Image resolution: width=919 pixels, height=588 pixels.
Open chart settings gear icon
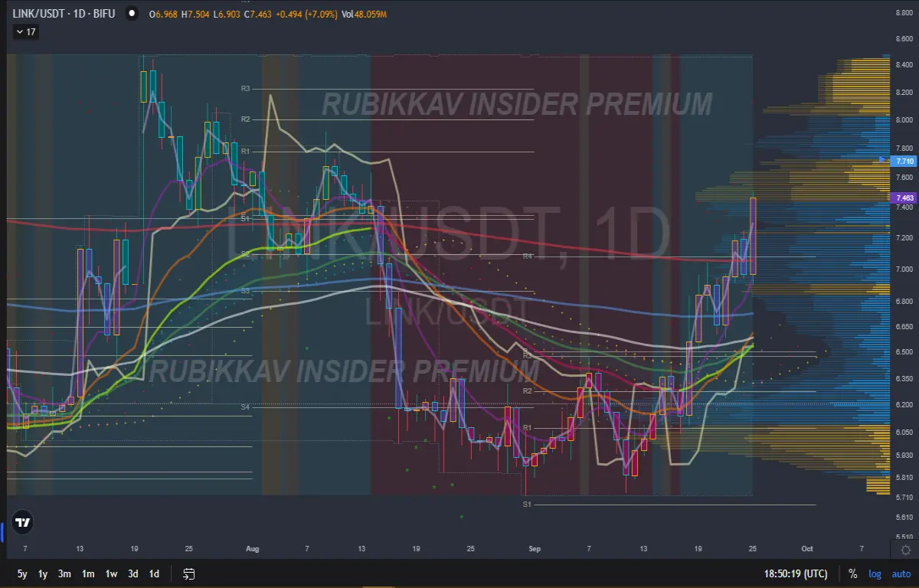pyautogui.click(x=905, y=549)
